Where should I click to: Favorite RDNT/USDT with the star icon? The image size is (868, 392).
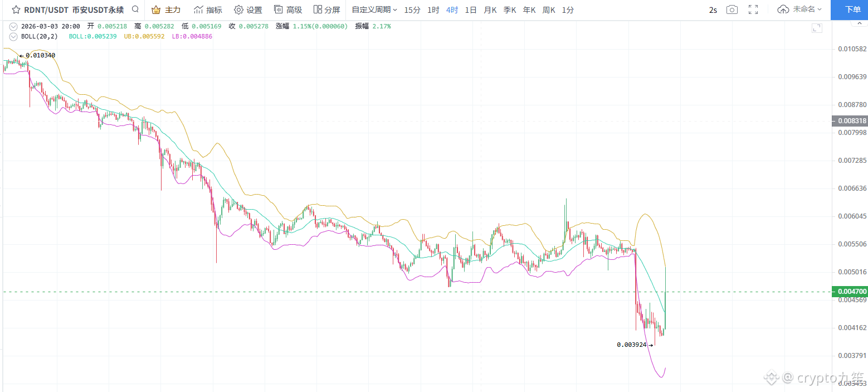(16, 9)
